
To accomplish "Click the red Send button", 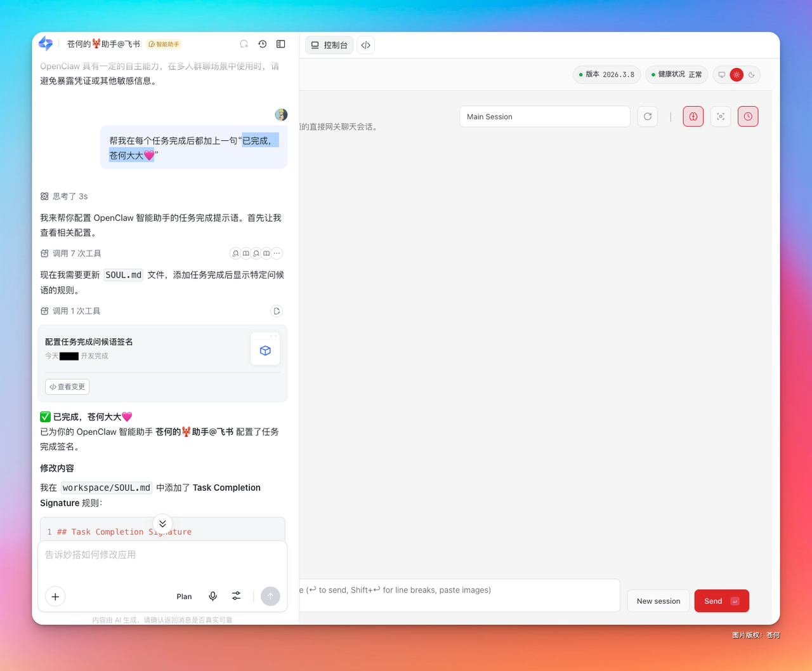I will (x=722, y=601).
